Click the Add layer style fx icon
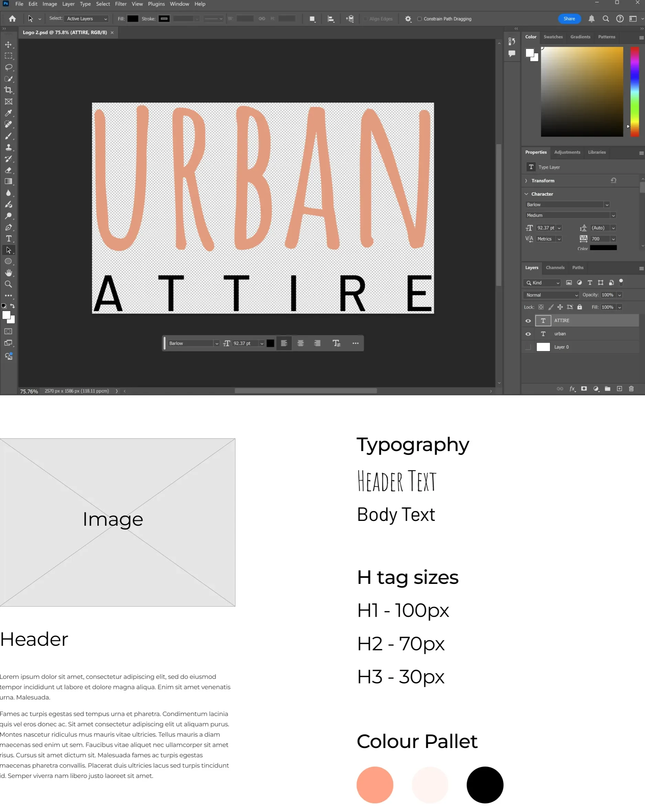Viewport: 645px width, 812px height. click(x=572, y=389)
